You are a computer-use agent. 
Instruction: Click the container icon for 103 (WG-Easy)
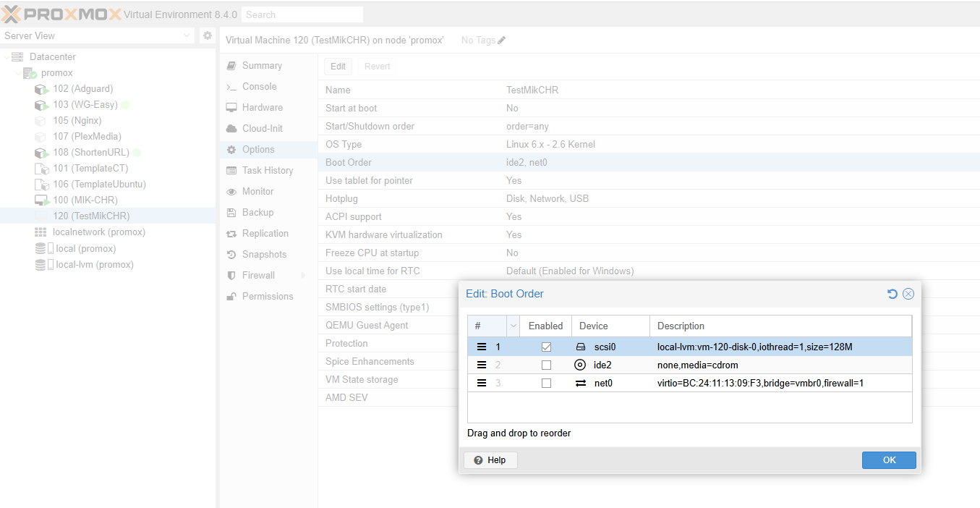42,105
